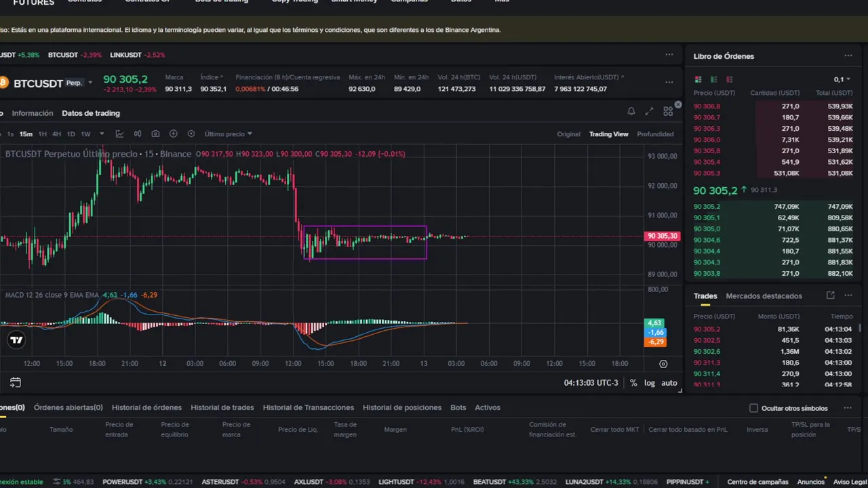Click Cerrar todo MKT button
Viewport: 868px width, 488px height.
[614, 430]
